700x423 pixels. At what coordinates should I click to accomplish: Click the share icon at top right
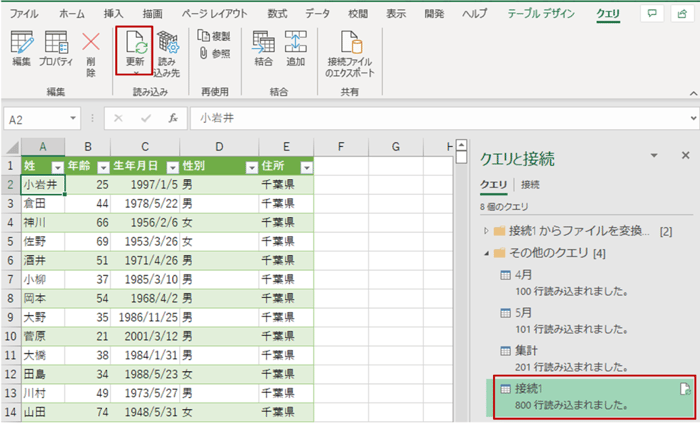(x=682, y=14)
